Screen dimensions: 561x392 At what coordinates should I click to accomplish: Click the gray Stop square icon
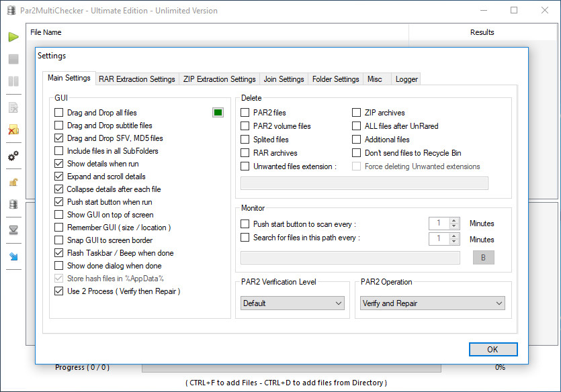(x=13, y=59)
